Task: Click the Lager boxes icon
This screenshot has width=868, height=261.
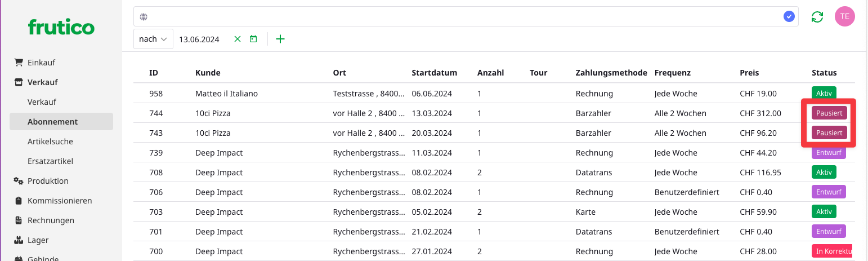Action: (18, 240)
